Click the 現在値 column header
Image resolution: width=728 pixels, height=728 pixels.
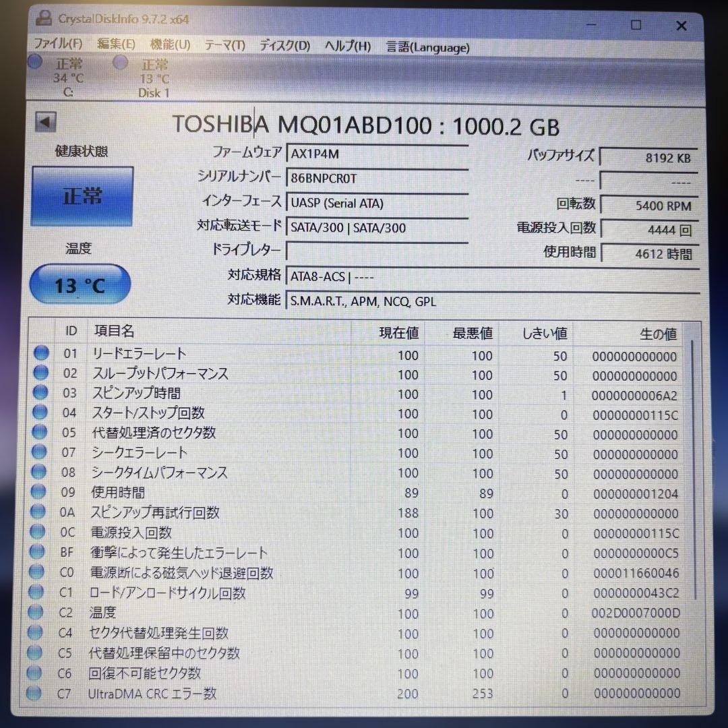tap(388, 332)
